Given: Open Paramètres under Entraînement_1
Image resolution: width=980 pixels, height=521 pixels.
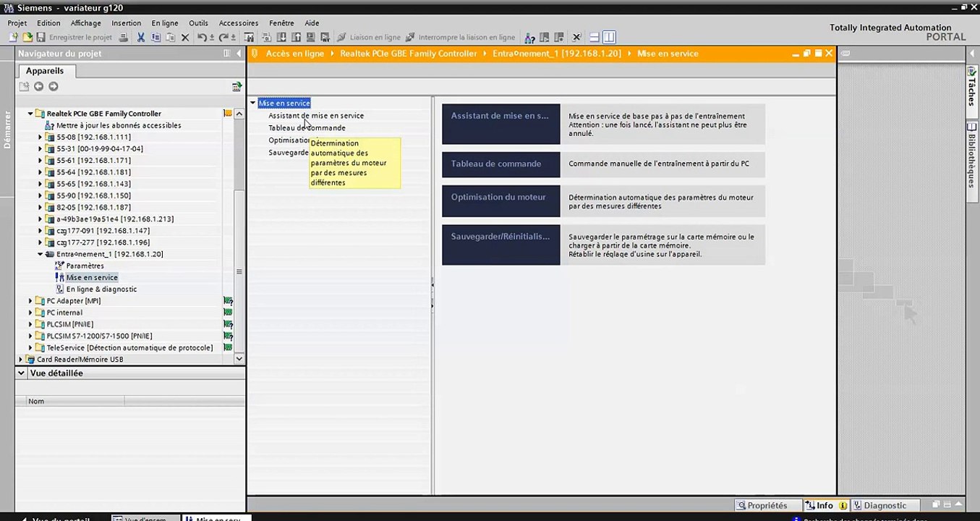Looking at the screenshot, I should tap(85, 266).
